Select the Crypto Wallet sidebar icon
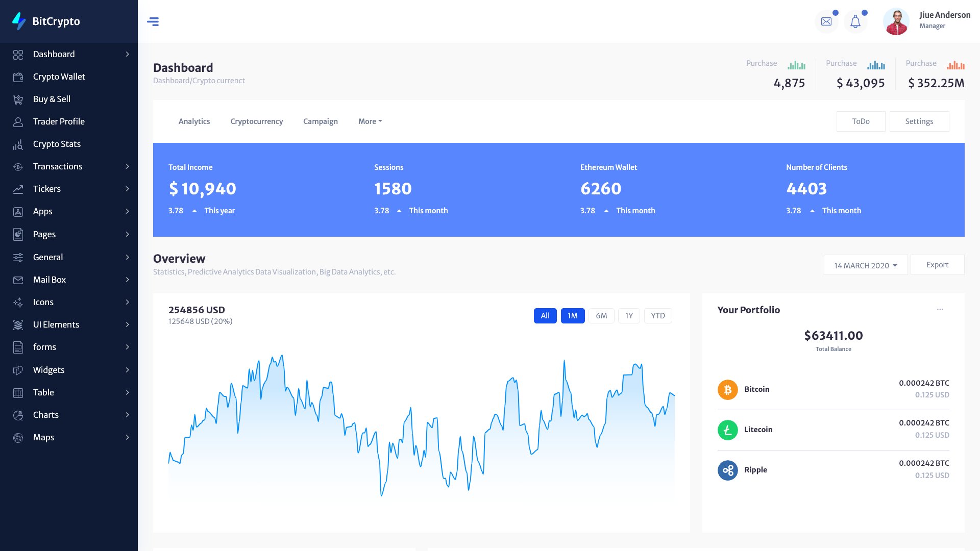The width and height of the screenshot is (980, 551). click(x=18, y=77)
